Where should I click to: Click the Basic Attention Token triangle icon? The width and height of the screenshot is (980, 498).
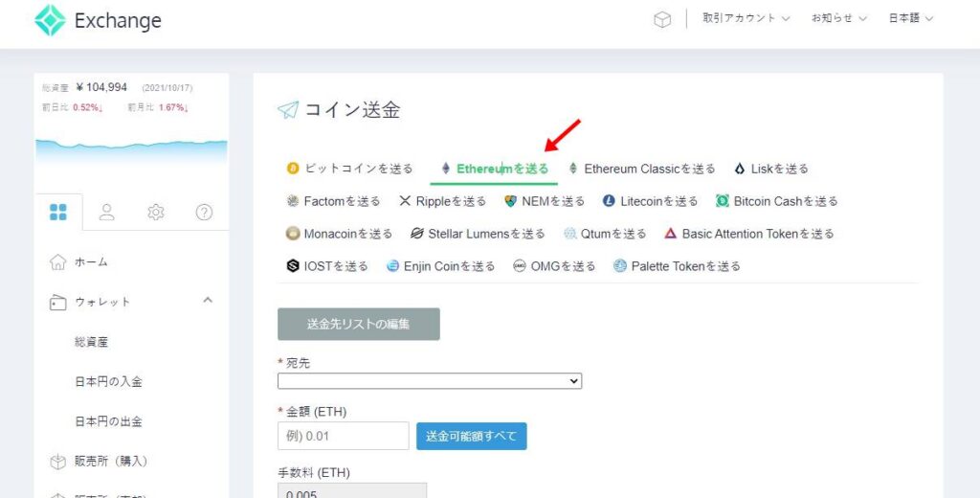pos(671,234)
